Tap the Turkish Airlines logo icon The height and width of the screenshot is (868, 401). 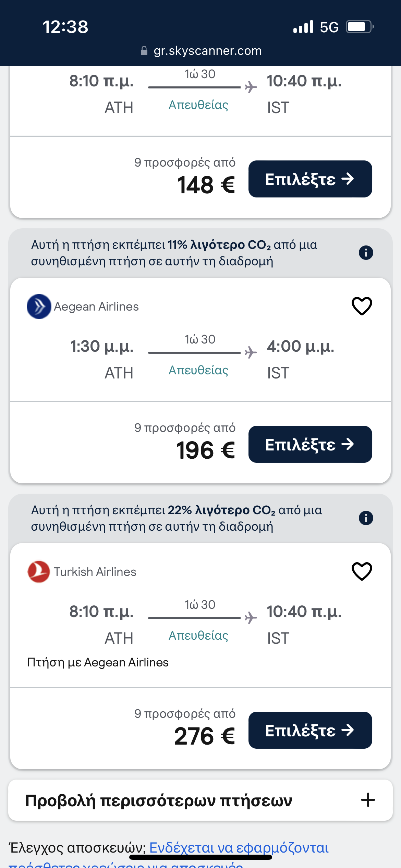coord(39,571)
